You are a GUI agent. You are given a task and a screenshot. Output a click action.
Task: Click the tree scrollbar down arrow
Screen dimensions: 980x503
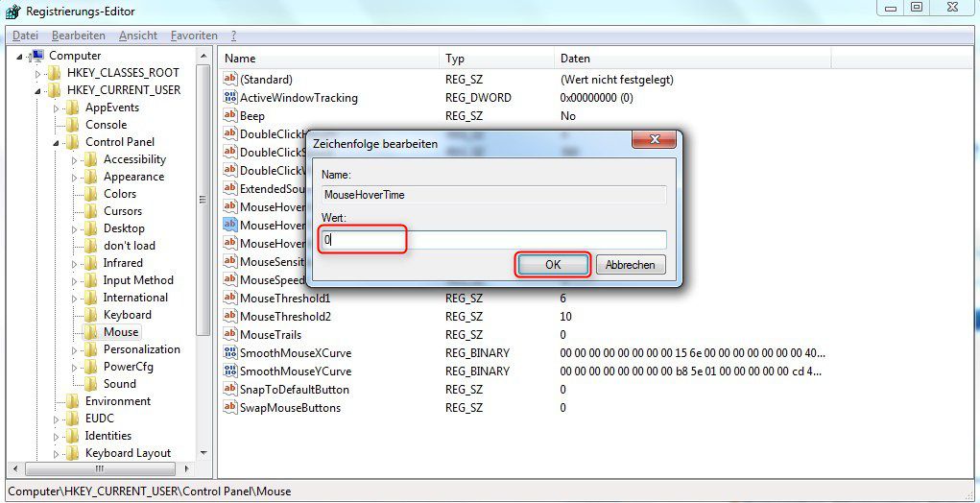(x=203, y=453)
